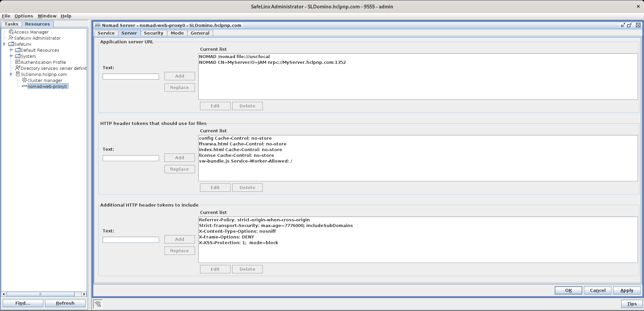The image size is (644, 311).
Task: Select 'NOMAD /nomad file:///usr/local' entry
Action: [418, 56]
